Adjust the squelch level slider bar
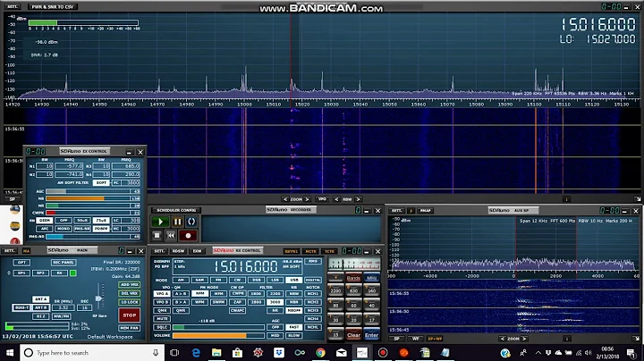Image resolution: width=644 pixels, height=361 pixels. tap(218, 327)
